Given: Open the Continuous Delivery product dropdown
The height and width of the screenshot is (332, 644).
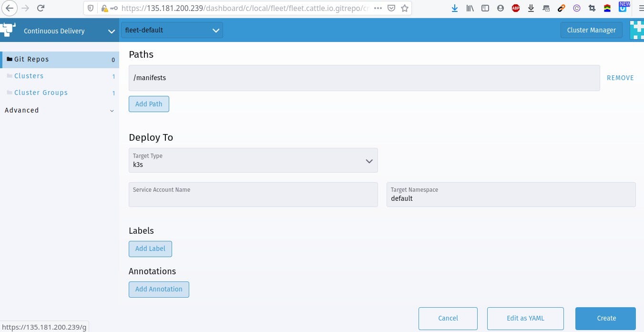Looking at the screenshot, I should (60, 31).
